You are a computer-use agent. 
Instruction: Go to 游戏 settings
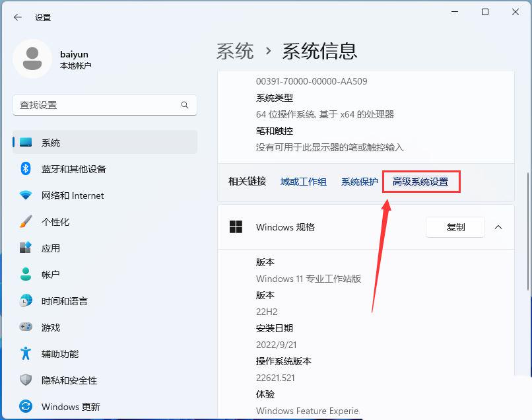(105, 328)
